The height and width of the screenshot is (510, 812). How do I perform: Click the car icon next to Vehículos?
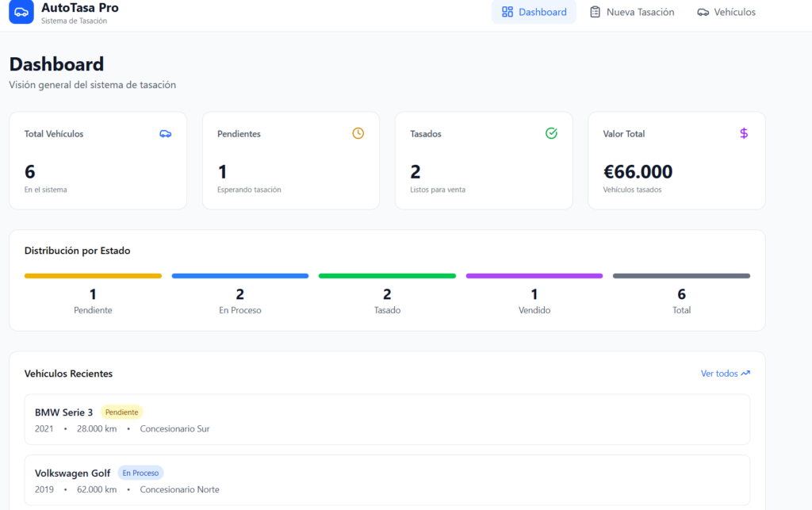point(703,12)
